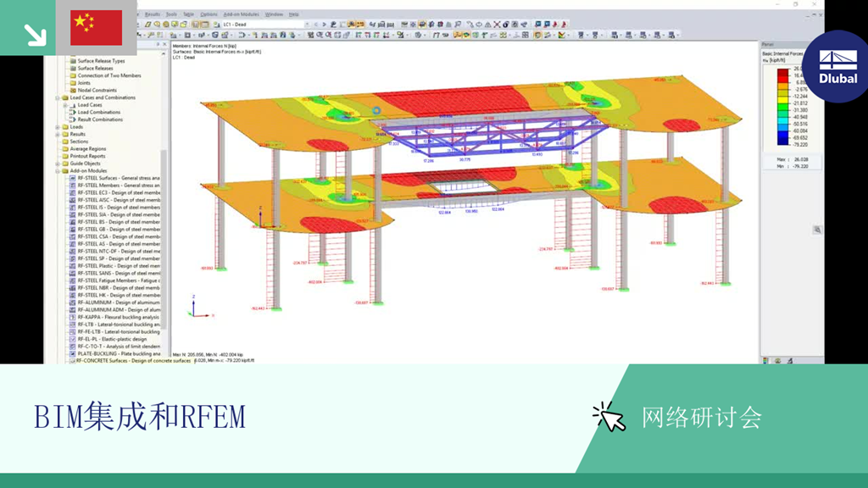Click the pin icon on navigator header
Viewport: 868px width, 488px height.
click(159, 44)
